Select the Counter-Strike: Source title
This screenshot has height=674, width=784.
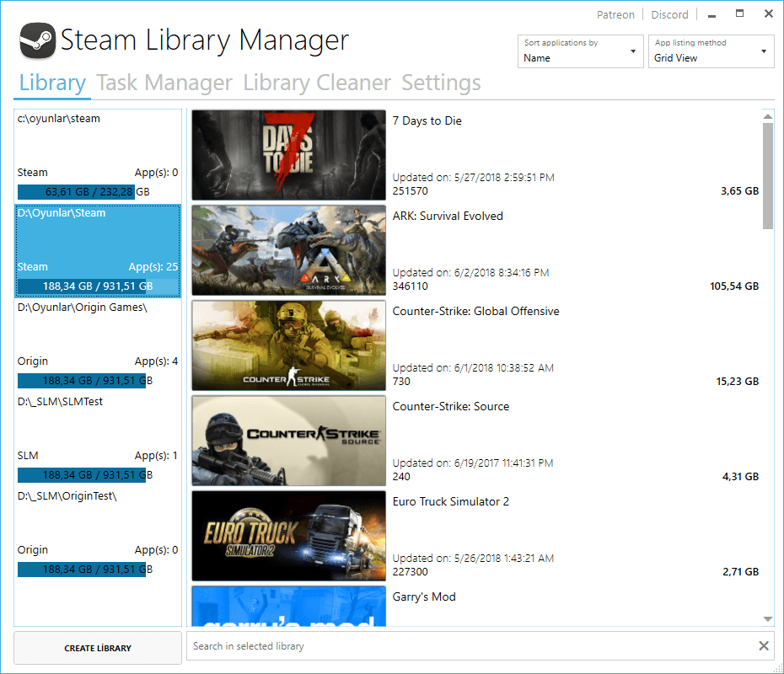pos(450,406)
